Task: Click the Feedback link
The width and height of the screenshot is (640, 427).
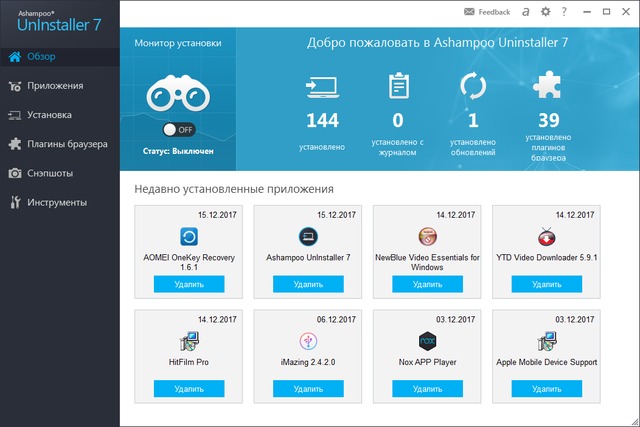Action: pyautogui.click(x=487, y=12)
